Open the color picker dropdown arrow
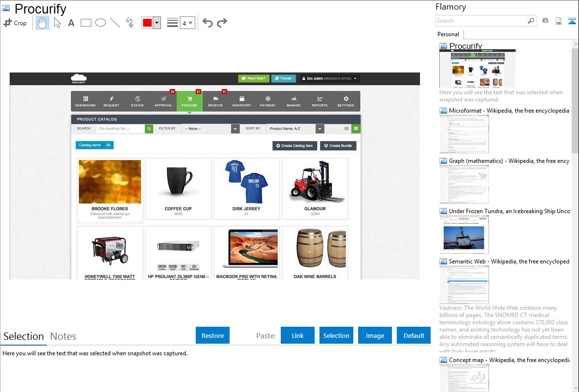Screen dimensions: 579x392 tap(157, 23)
